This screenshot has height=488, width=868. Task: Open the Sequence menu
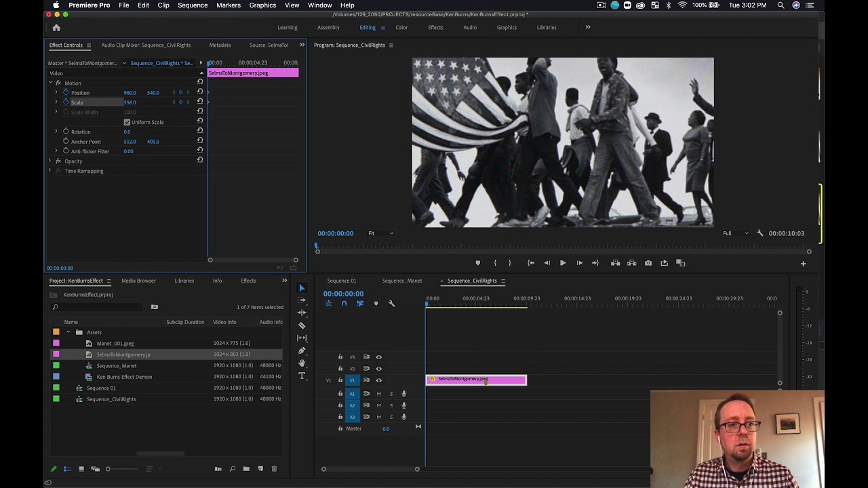tap(193, 5)
